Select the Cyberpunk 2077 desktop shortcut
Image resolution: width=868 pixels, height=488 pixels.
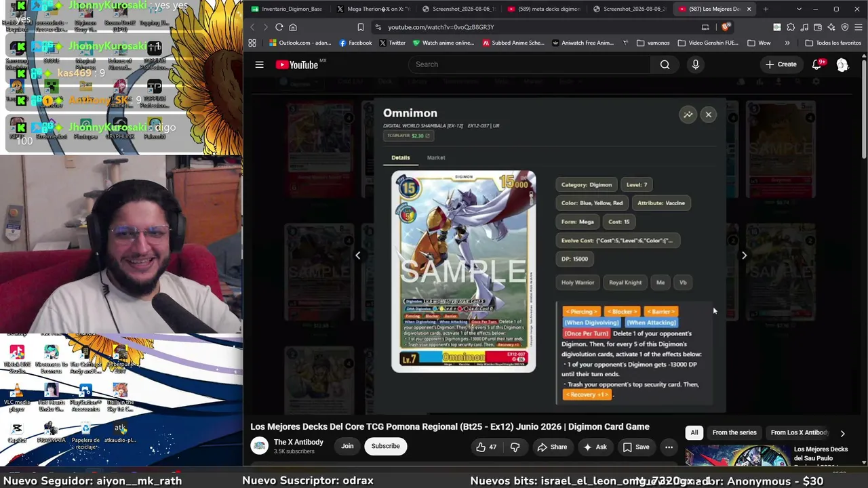120,358
